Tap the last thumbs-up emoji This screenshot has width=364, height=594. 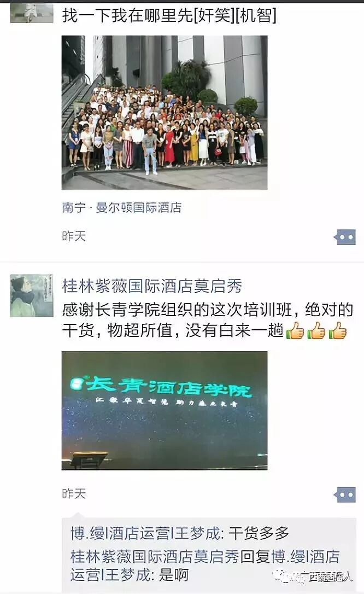point(338,330)
